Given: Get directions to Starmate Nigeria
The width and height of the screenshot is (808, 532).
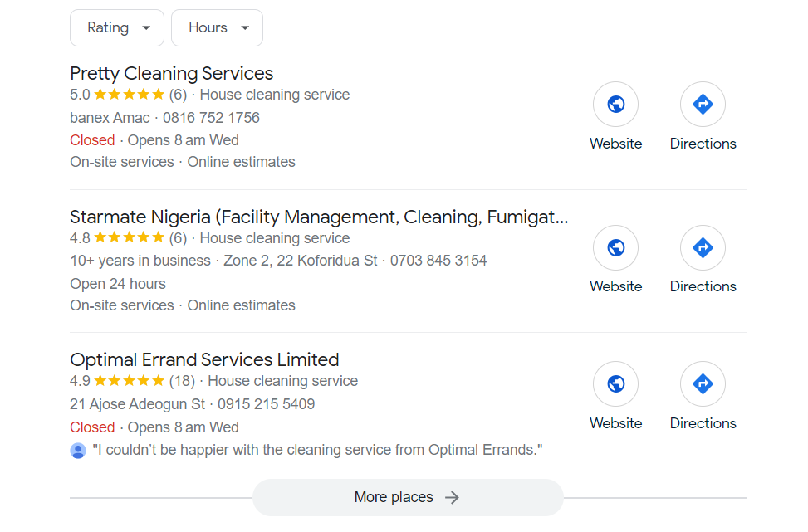Looking at the screenshot, I should [x=703, y=247].
